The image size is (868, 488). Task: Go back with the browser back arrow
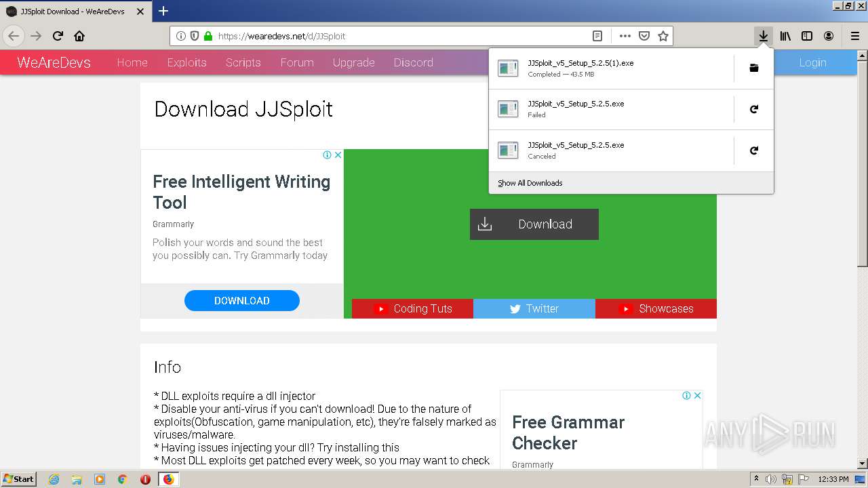pyautogui.click(x=14, y=36)
